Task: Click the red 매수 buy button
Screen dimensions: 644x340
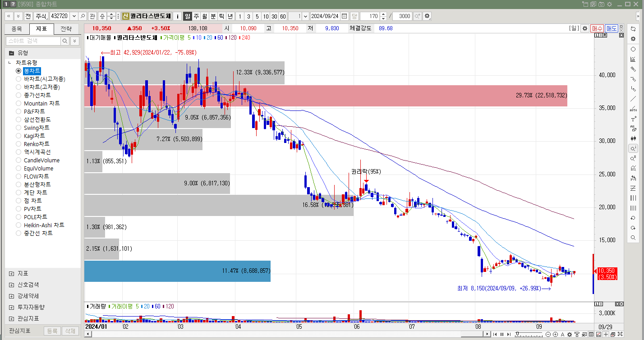Action: tap(598, 28)
